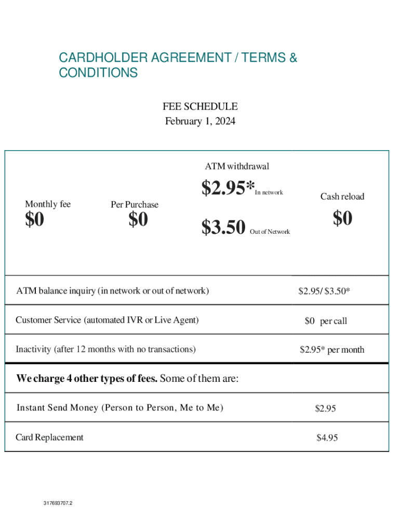400x532 pixels.
Task: Click the Cardholder Agreement title heading
Action: click(178, 65)
